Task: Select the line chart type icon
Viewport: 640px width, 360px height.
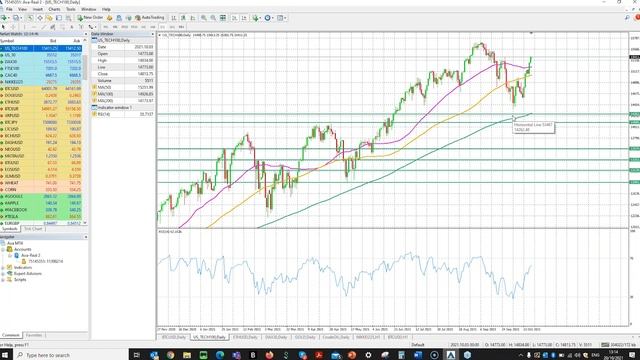Action: [x=193, y=18]
